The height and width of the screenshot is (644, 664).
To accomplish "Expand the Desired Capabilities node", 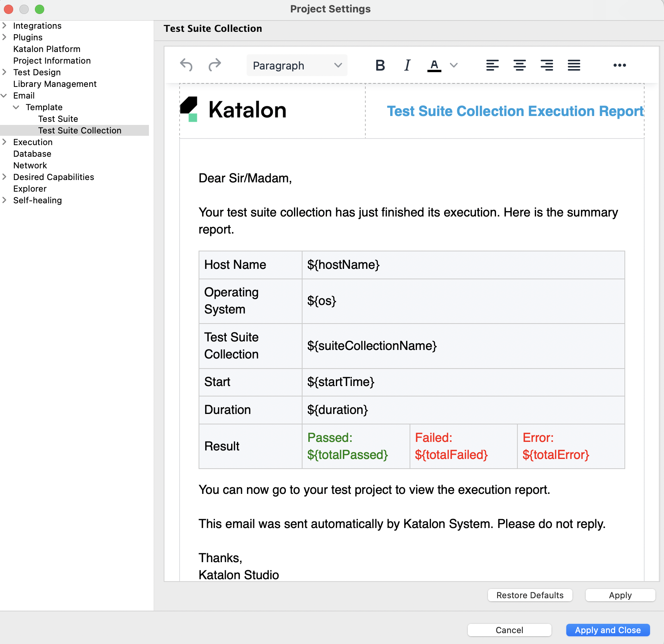I will tap(4, 177).
